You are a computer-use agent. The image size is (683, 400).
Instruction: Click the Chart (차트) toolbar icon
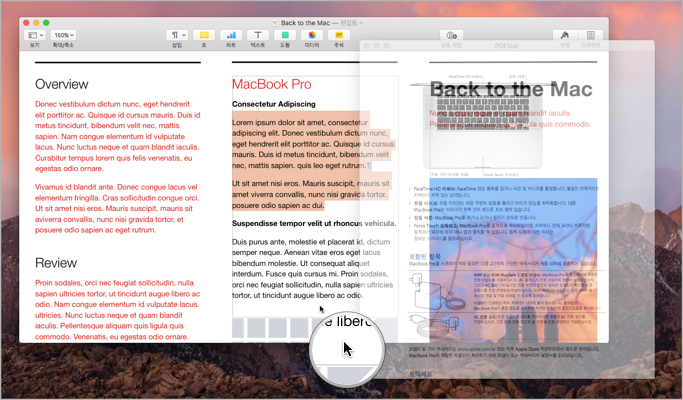coord(231,35)
